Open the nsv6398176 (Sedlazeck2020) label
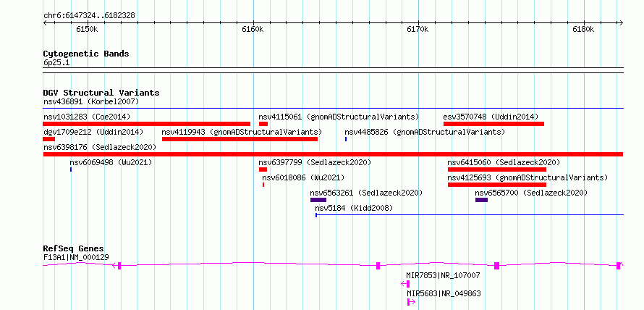The image size is (644, 310). pos(100,147)
